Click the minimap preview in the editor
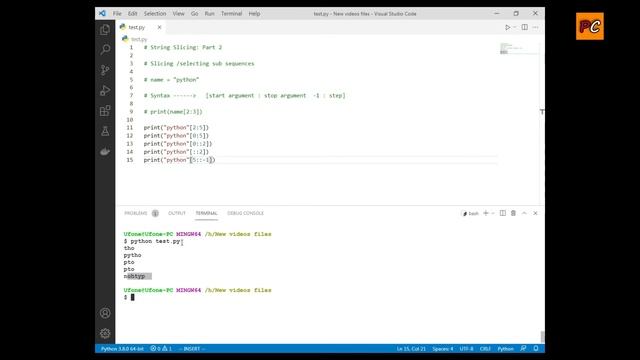 518,49
